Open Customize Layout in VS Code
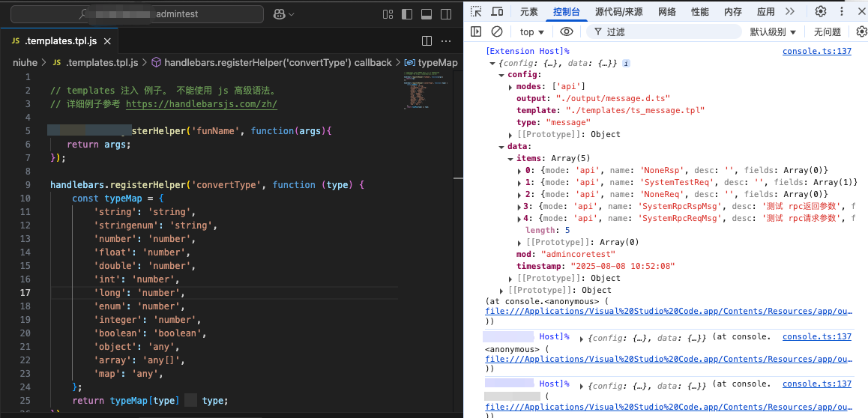 [388, 13]
